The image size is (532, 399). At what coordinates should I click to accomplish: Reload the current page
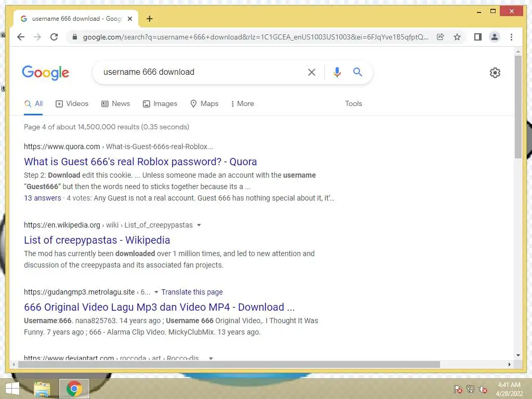pos(54,37)
